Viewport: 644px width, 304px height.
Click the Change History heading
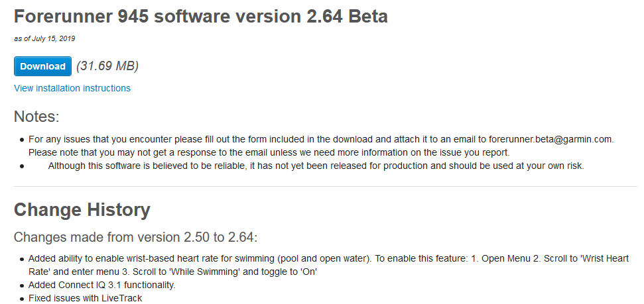pyautogui.click(x=82, y=210)
